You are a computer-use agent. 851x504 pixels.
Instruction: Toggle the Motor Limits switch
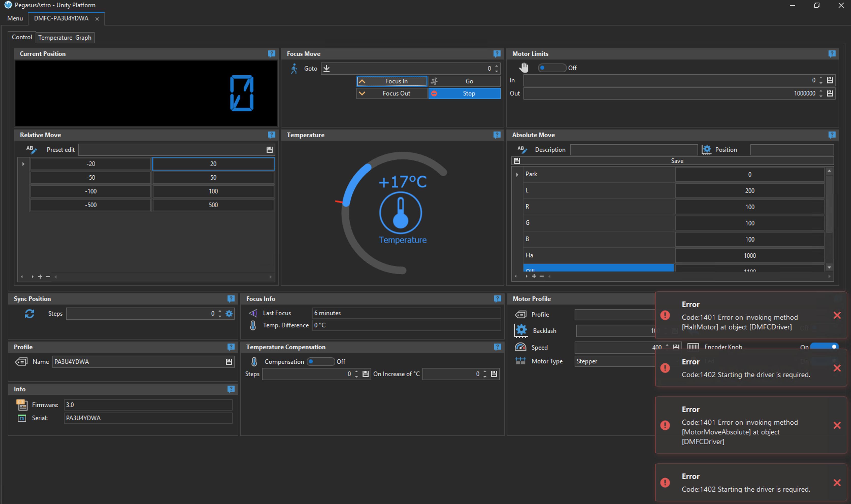[552, 68]
